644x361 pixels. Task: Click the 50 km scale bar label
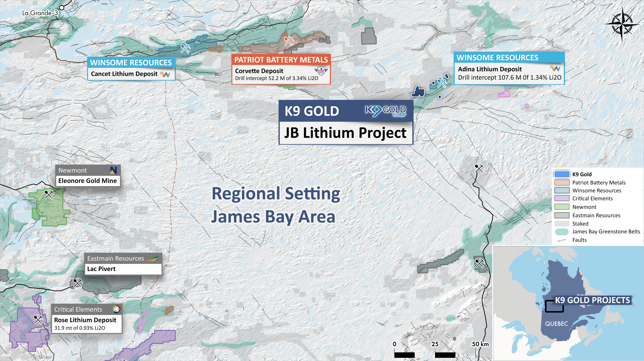click(x=480, y=344)
